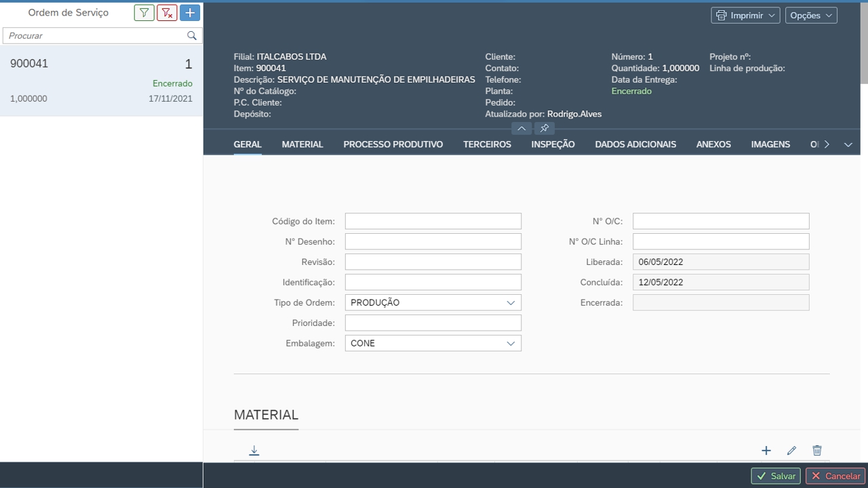Add new Ordem de Serviço with plus button

(x=190, y=13)
